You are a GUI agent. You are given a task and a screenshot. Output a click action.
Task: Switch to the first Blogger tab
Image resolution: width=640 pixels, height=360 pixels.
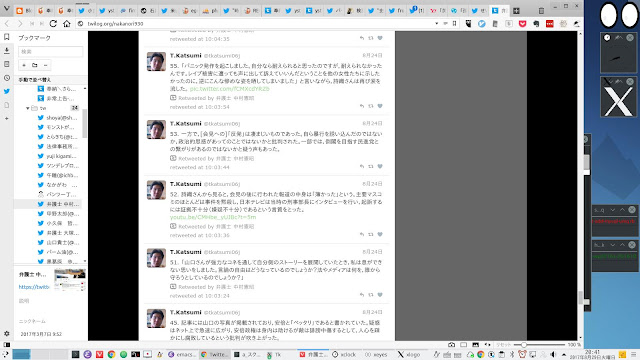[x=23, y=11]
